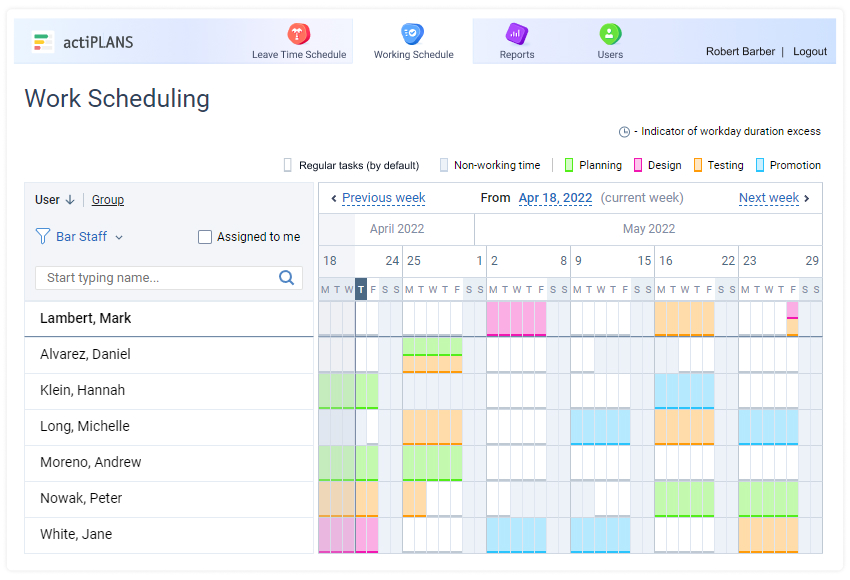Navigate to the Previous week
Screen dimensions: 850x580
click(x=382, y=198)
